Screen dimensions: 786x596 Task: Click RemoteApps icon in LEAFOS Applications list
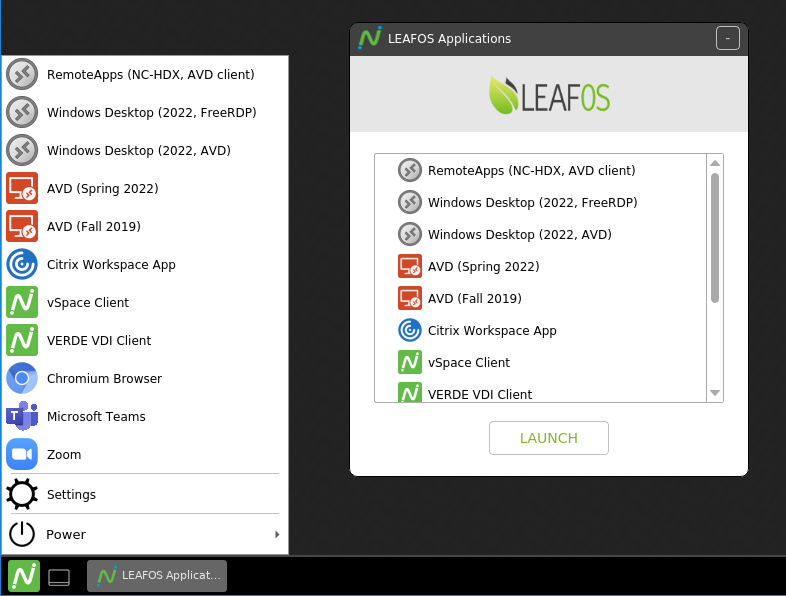coord(410,170)
